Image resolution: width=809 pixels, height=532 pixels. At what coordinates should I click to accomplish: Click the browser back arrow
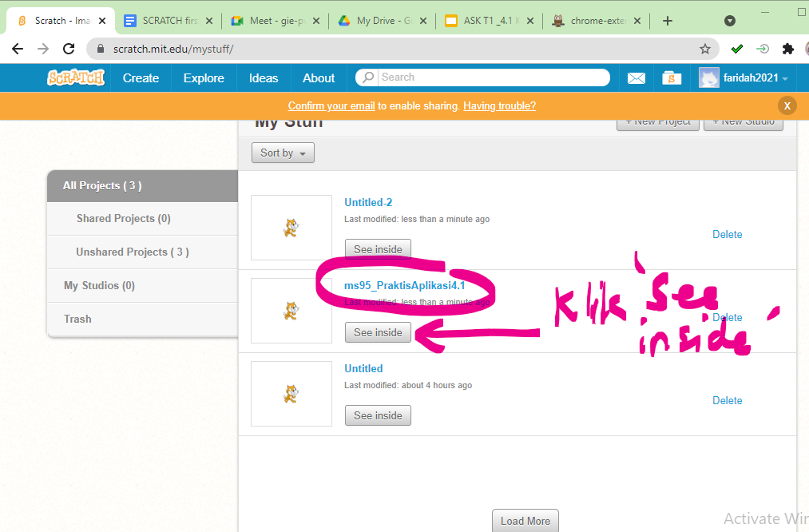coord(17,49)
